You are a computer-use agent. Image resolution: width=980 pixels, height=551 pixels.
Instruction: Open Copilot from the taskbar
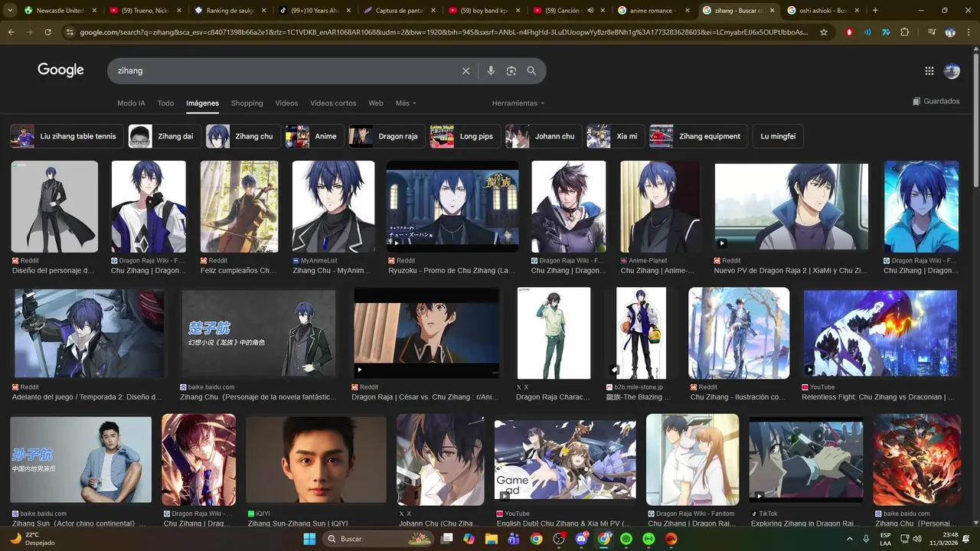point(469,539)
